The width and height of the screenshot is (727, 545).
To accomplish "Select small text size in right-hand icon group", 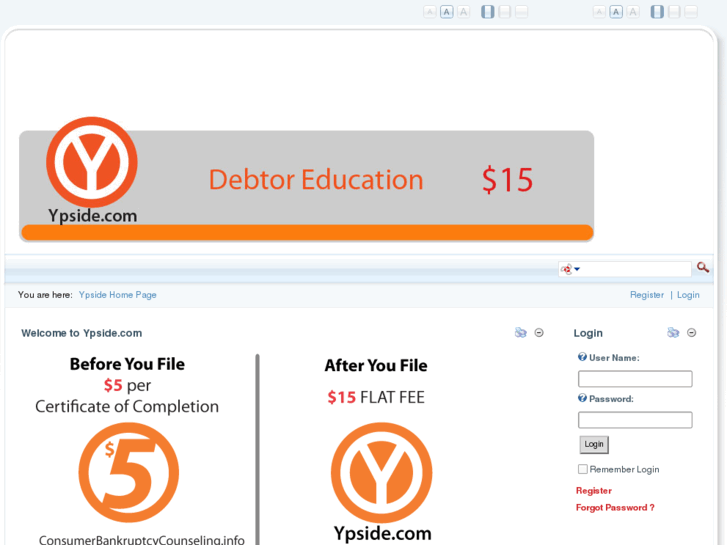I will 599,12.
